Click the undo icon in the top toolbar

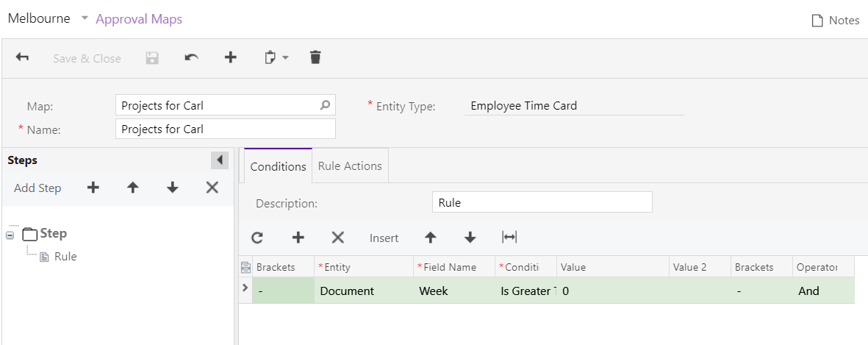coord(191,57)
